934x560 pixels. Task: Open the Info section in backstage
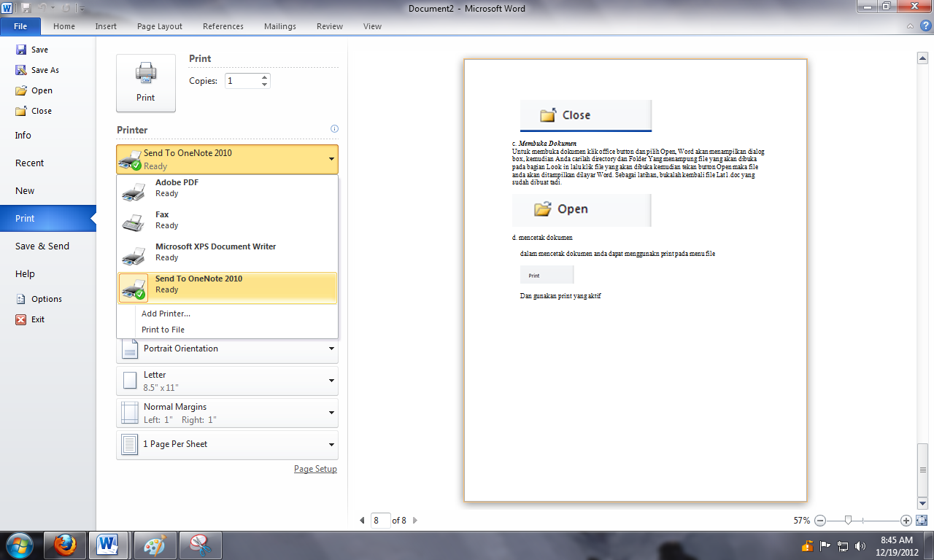point(48,135)
